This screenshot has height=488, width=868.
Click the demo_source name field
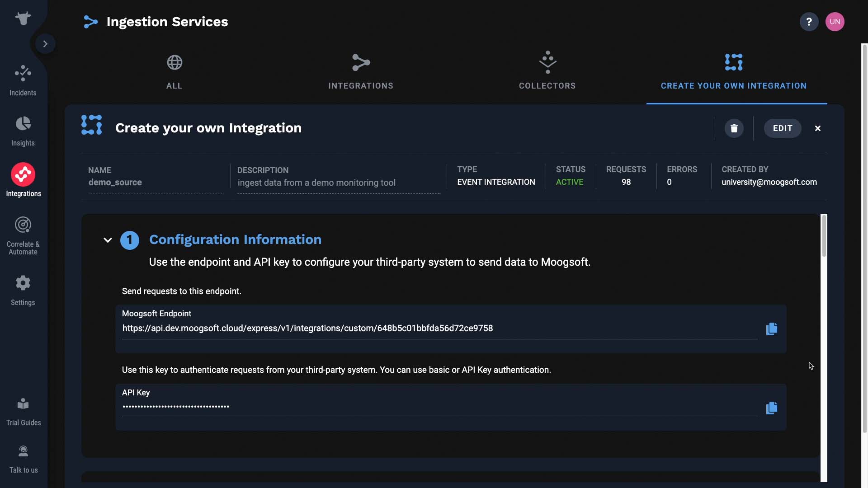156,183
